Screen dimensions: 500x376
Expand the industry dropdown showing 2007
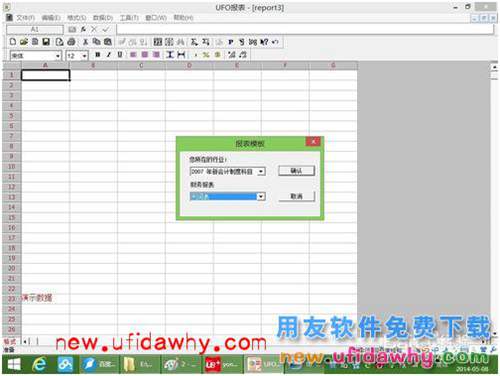(x=261, y=171)
